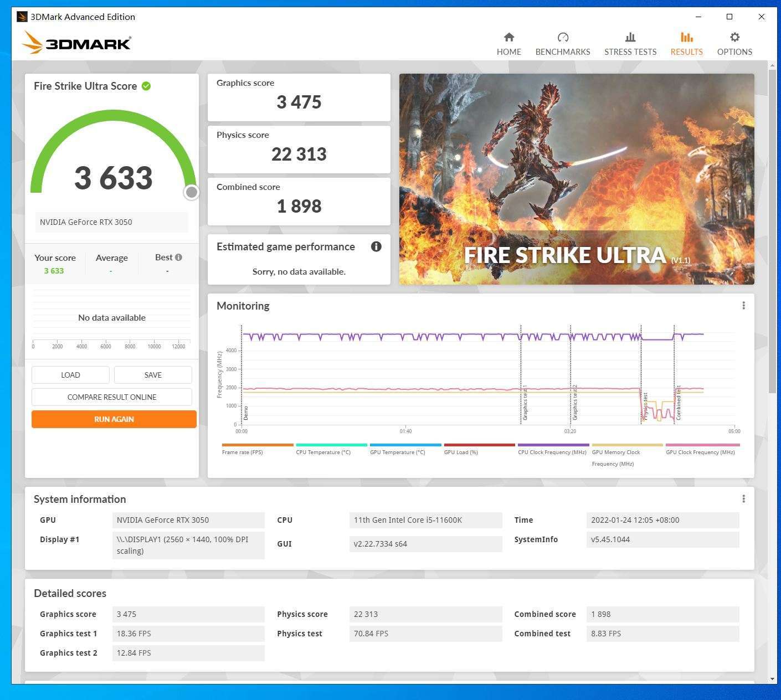Viewport: 781px width, 700px height.
Task: Click the Physics score card 22 313
Action: (x=299, y=149)
